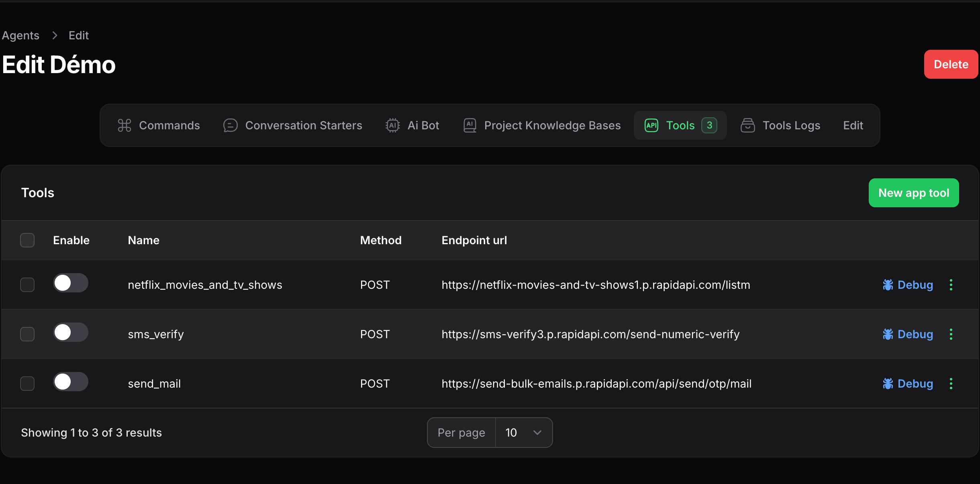Open the three-dot menu for netflix_movies_and_tv_shows
The image size is (980, 484).
951,285
